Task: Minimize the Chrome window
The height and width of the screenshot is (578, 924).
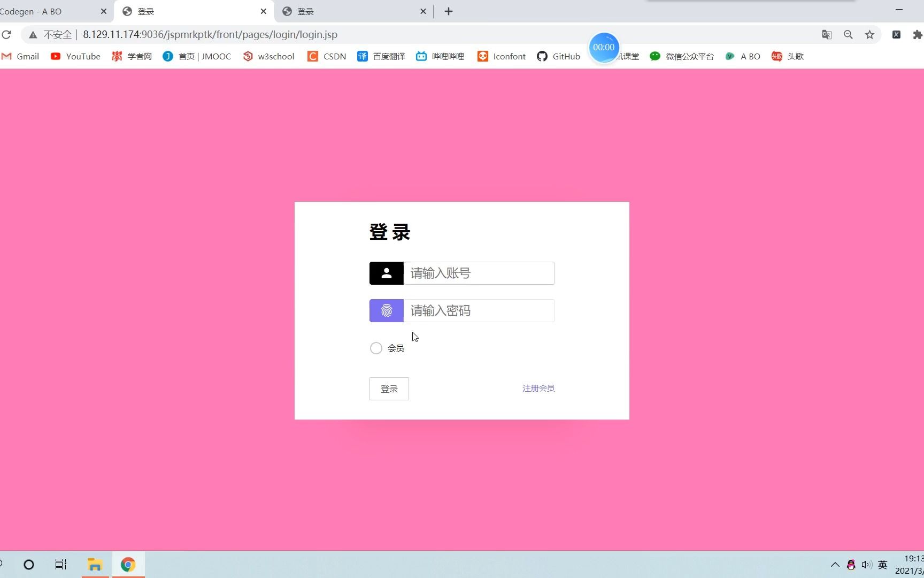Action: coord(899,10)
